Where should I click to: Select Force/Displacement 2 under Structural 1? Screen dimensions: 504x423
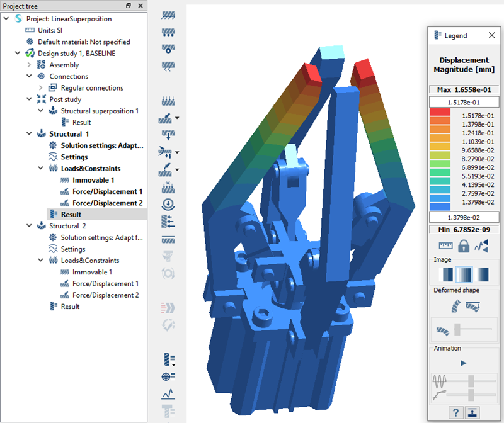click(107, 203)
